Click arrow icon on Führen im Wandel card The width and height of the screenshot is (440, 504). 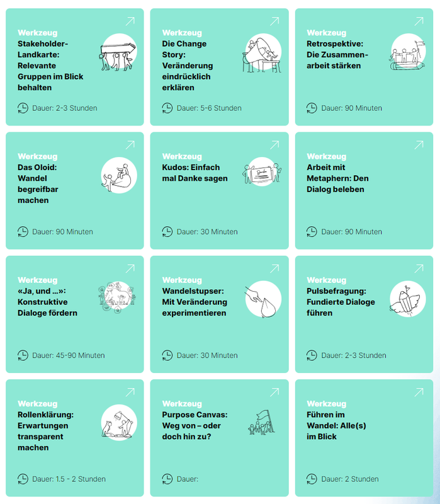coord(419,392)
